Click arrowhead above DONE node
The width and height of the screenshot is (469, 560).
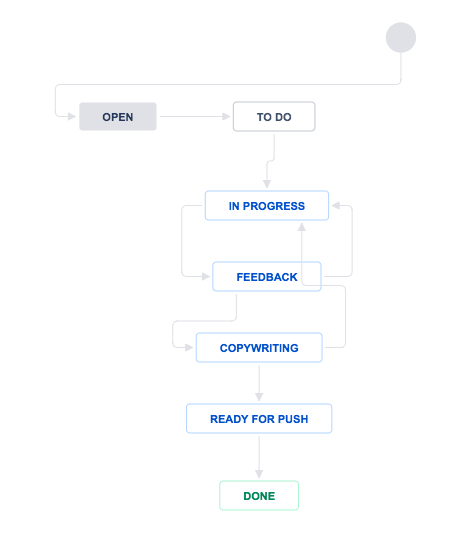tap(259, 474)
